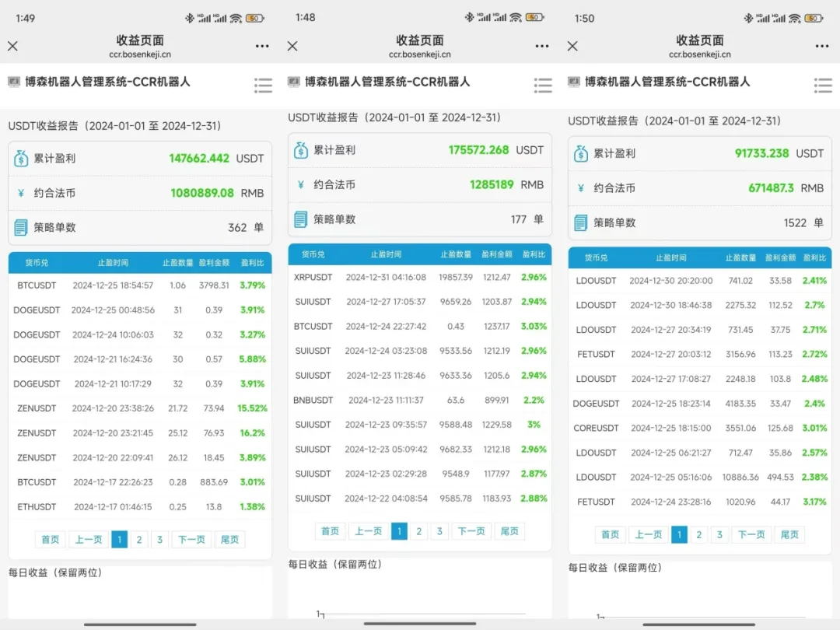
Task: Select the BTCUSDT row dated 2024-12-25 18:54:57
Action: point(140,285)
